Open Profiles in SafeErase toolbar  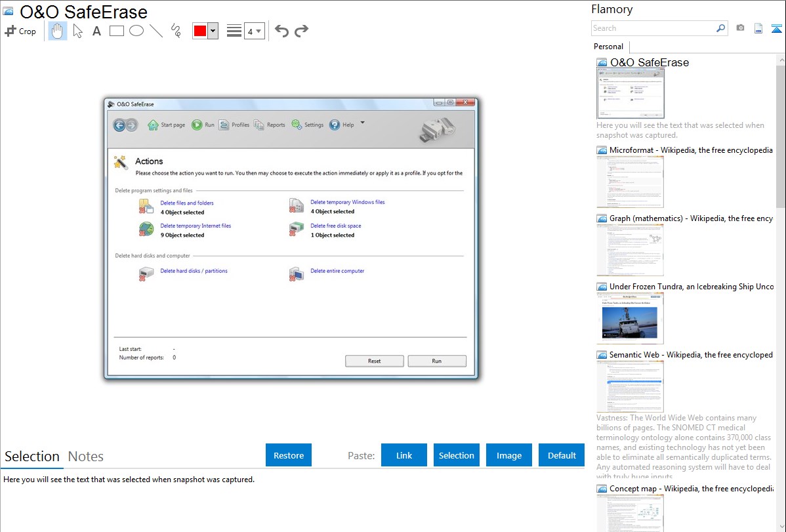tap(234, 125)
